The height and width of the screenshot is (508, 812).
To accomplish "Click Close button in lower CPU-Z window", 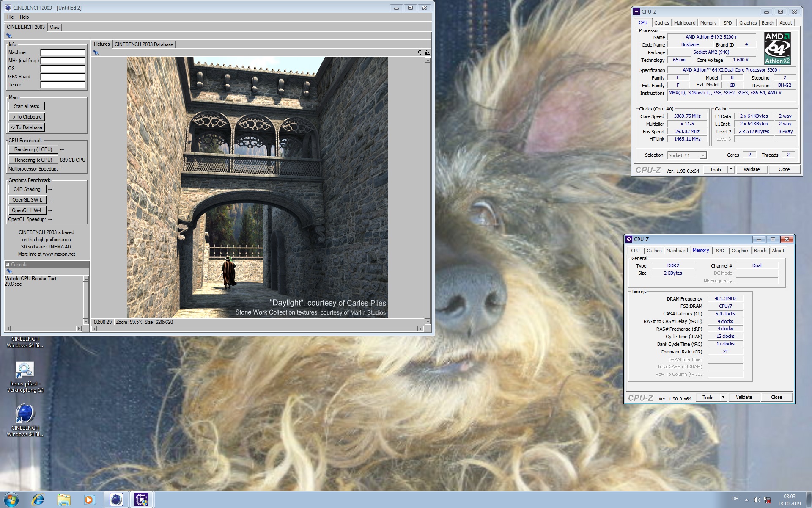I will (776, 397).
